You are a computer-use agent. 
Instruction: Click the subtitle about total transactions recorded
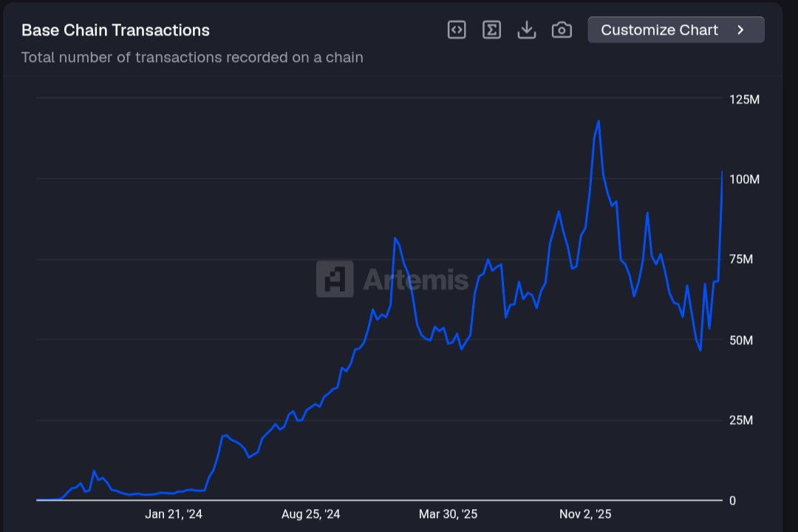[x=192, y=58]
